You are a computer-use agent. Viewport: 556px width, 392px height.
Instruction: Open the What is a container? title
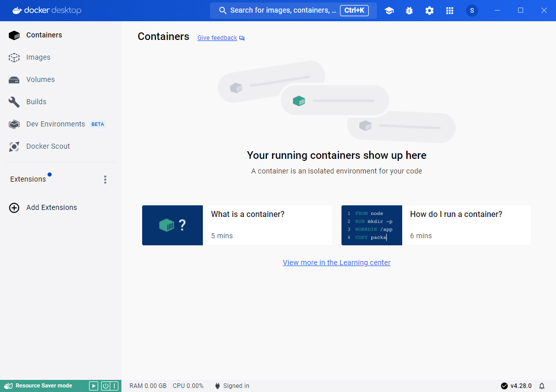pos(248,214)
